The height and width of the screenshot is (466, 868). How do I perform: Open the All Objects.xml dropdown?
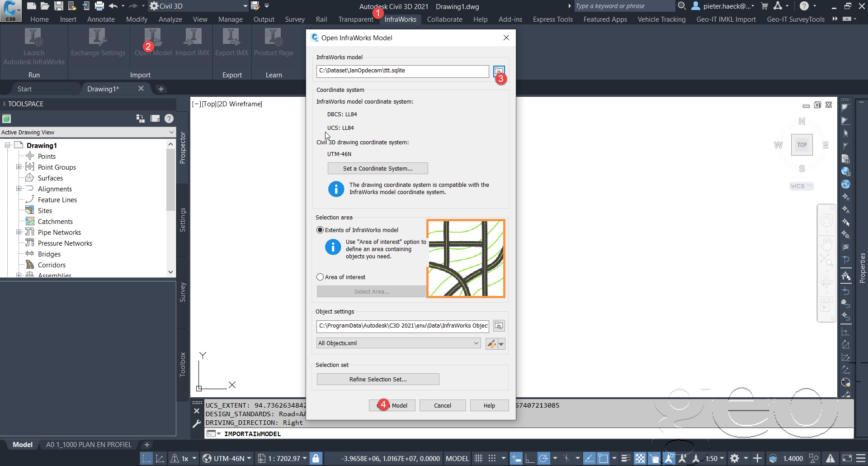(399, 343)
